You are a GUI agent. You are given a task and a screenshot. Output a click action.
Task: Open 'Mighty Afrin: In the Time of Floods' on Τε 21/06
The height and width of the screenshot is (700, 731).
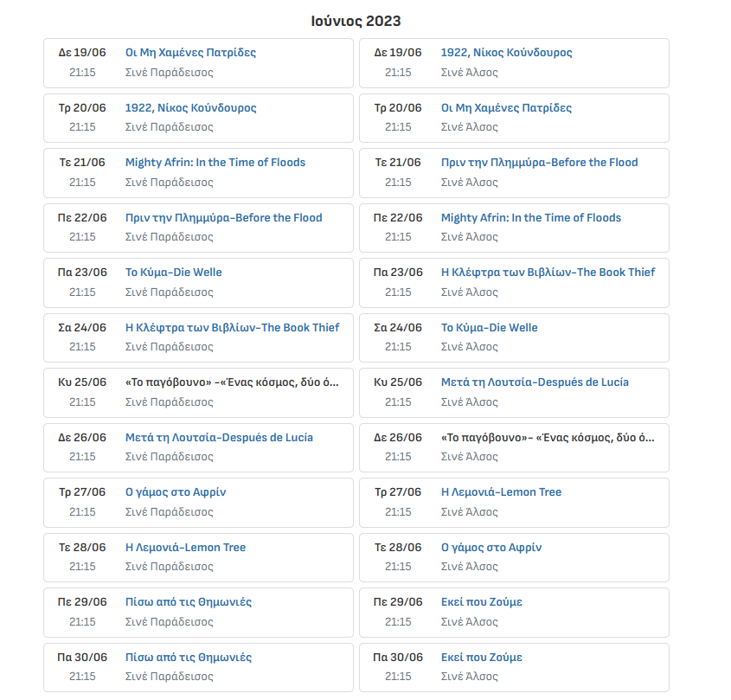tap(215, 163)
